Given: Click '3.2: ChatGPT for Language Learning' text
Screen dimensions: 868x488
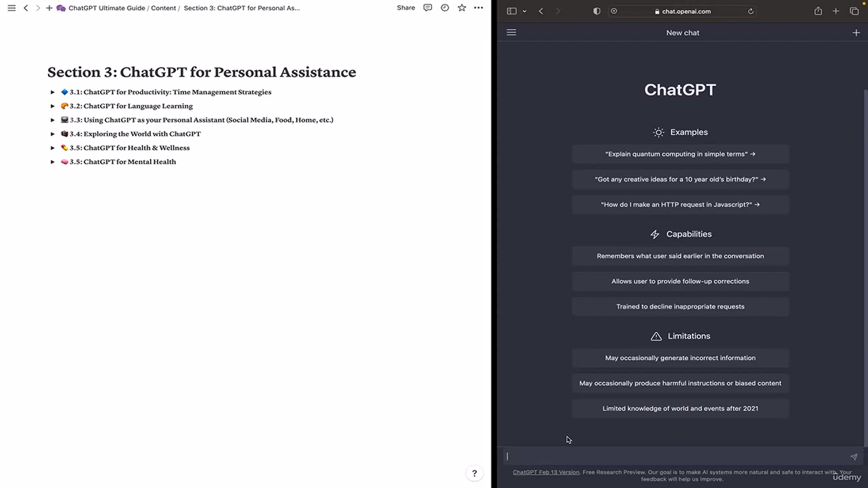Looking at the screenshot, I should pos(131,106).
